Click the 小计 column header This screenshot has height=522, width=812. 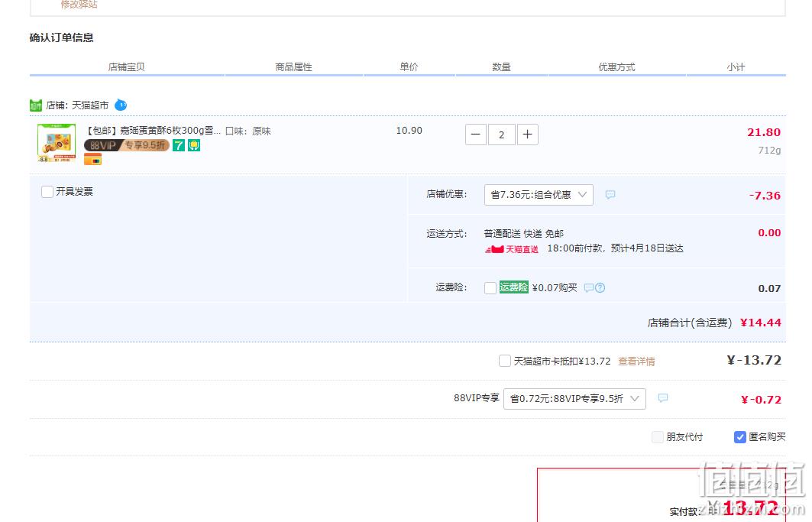coord(736,66)
